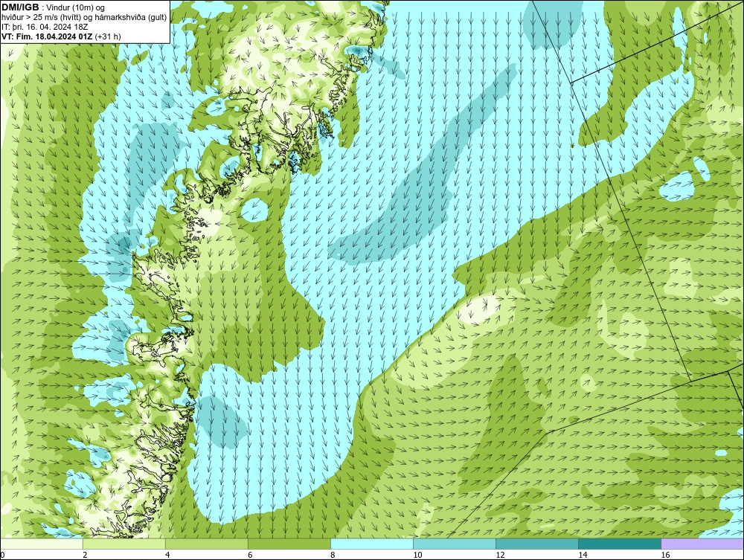Click the legend value label 2
744x560 pixels.
[85, 555]
